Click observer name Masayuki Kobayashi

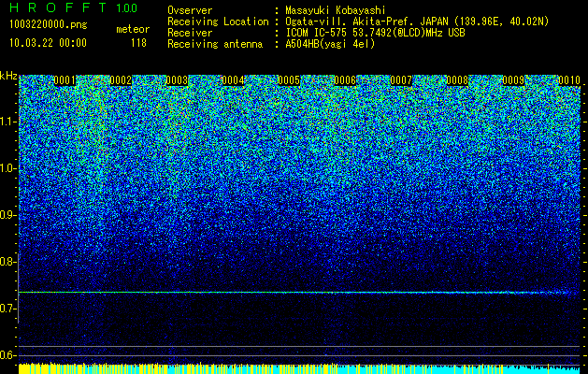(336, 10)
